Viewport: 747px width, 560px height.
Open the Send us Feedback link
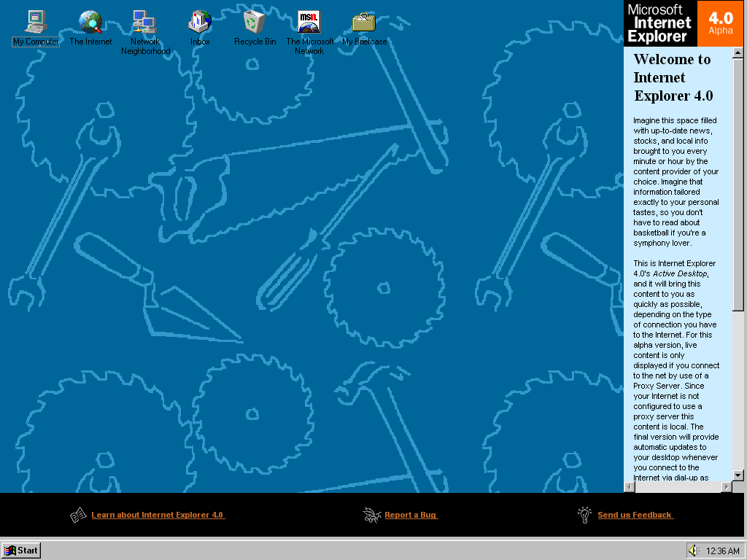click(635, 515)
